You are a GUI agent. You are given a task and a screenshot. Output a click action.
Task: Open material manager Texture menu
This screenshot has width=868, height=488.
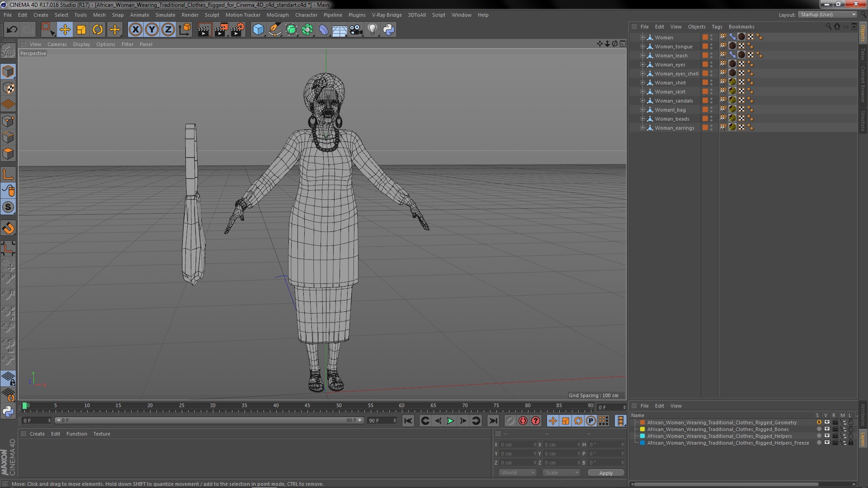pyautogui.click(x=102, y=434)
